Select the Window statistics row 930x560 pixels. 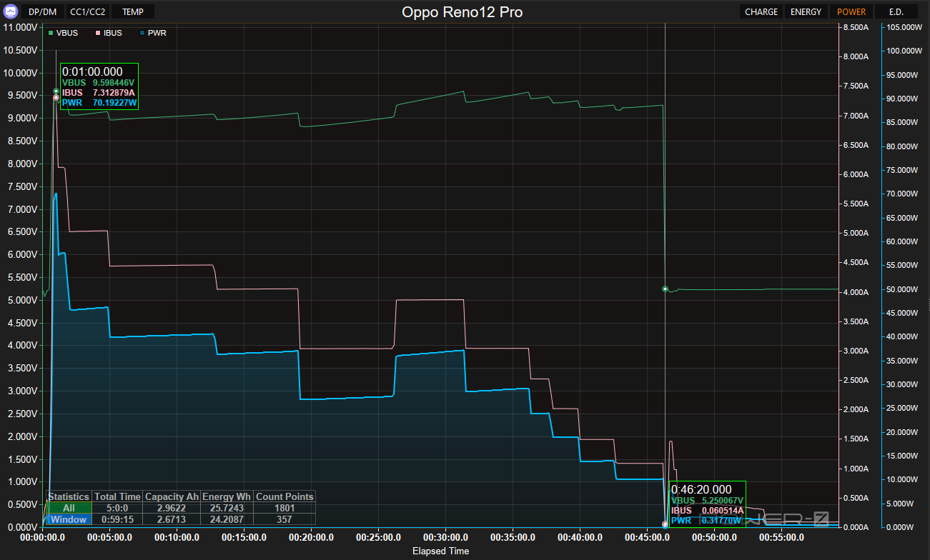pyautogui.click(x=69, y=519)
